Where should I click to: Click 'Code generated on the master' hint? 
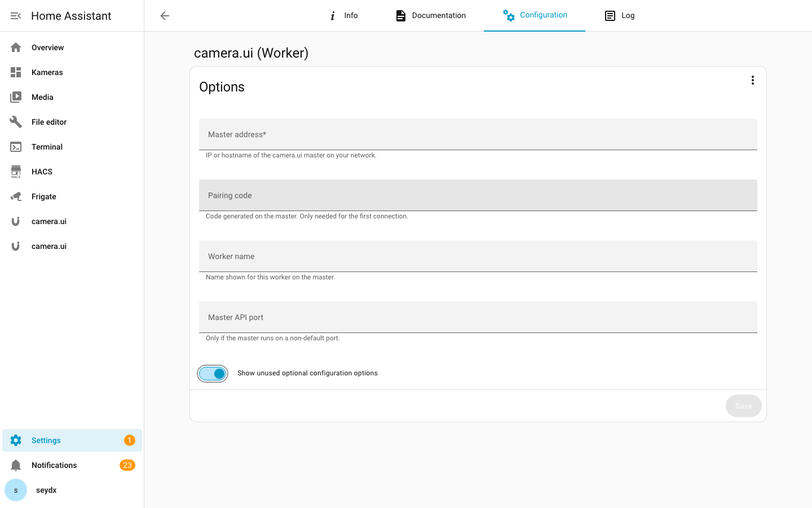pyautogui.click(x=307, y=216)
